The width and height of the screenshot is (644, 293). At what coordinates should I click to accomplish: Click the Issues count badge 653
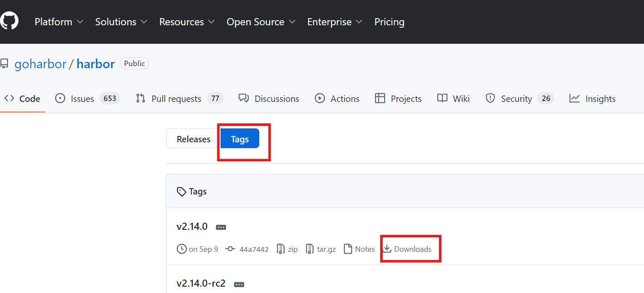[110, 99]
